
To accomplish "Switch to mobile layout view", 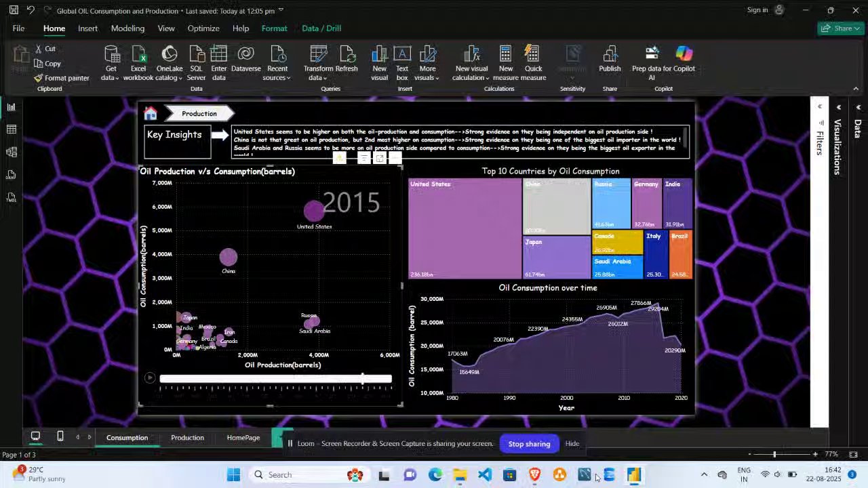I will click(60, 436).
